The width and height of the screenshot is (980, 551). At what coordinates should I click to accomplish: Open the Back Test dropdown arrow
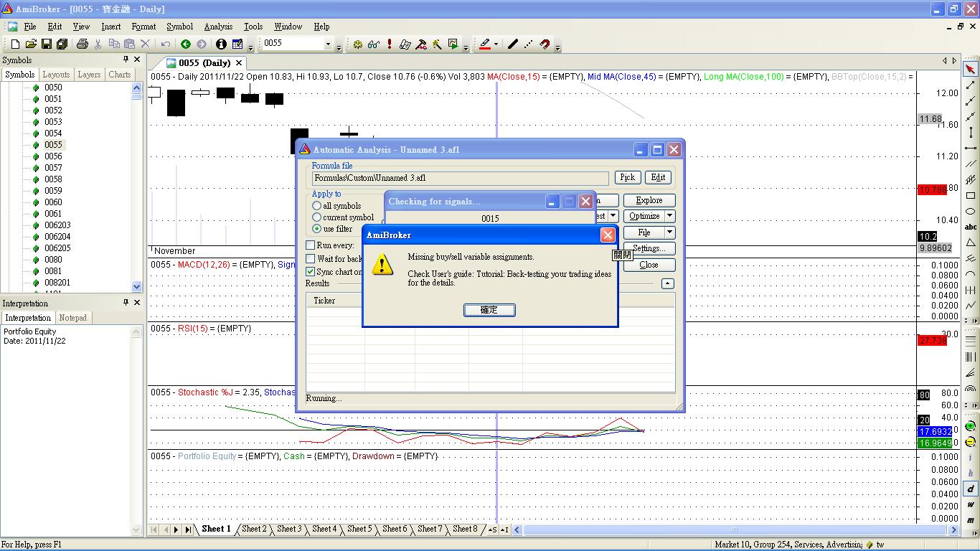click(613, 216)
